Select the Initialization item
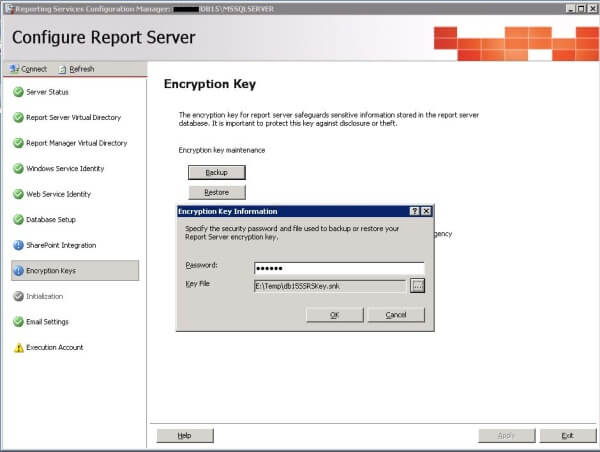The height and width of the screenshot is (452, 600). click(44, 296)
